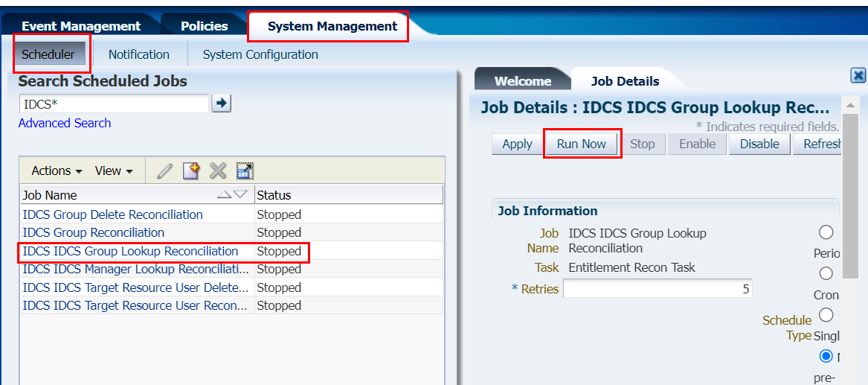Click the Retries input field
Viewport: 868px width, 385px height.
tap(658, 289)
